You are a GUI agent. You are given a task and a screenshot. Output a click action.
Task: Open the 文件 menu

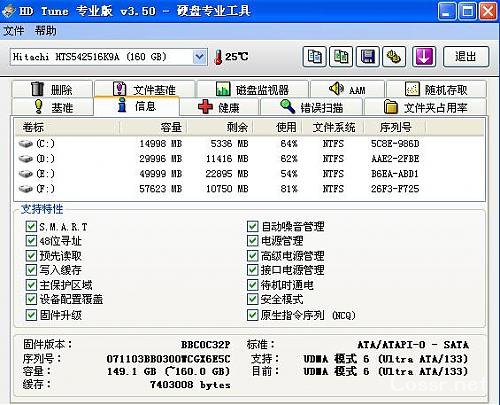(x=14, y=31)
